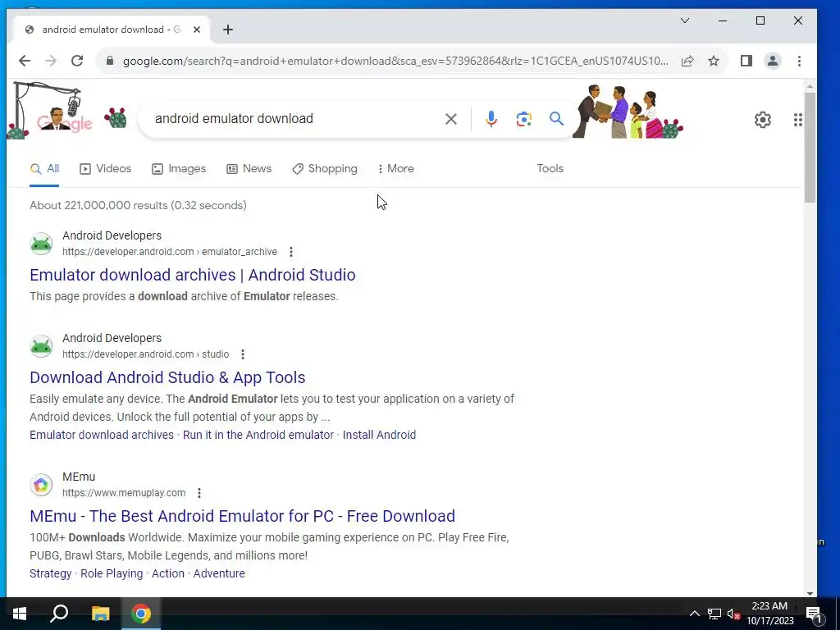Select the All results tab
840x630 pixels.
(44, 169)
